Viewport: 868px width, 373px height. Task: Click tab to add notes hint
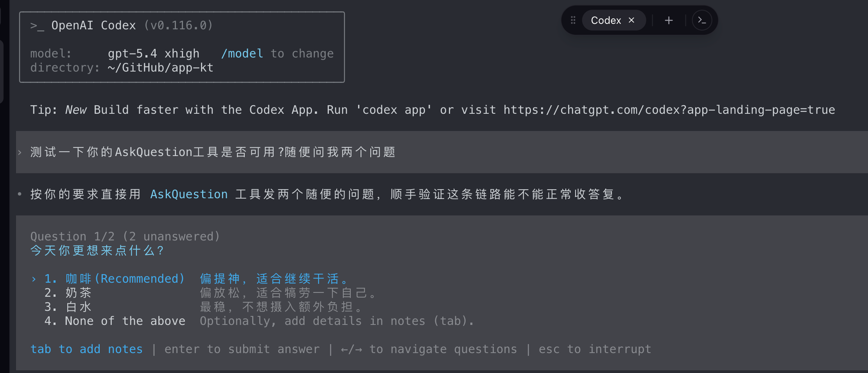[x=86, y=349]
